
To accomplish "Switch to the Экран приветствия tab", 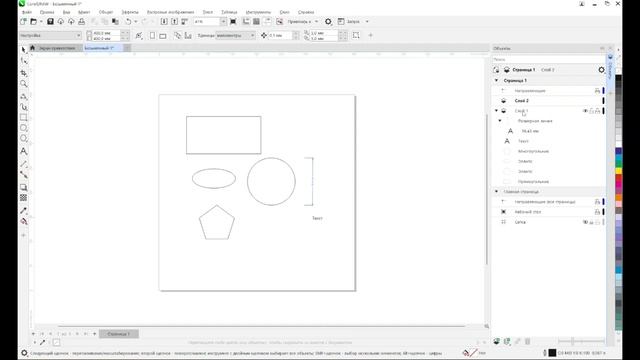I will (57, 48).
